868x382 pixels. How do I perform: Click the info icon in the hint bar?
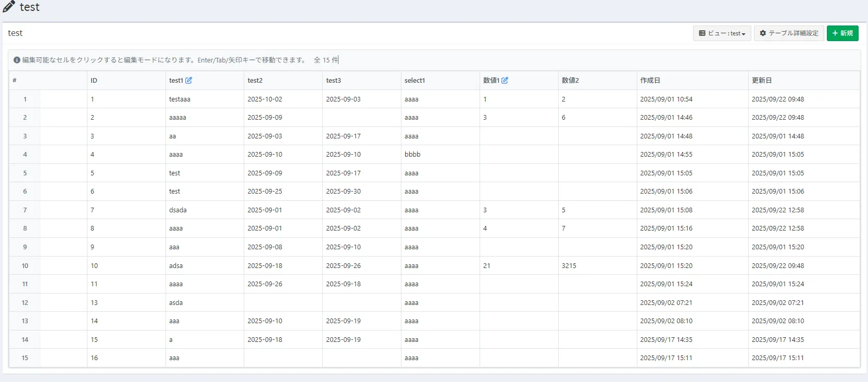click(17, 60)
